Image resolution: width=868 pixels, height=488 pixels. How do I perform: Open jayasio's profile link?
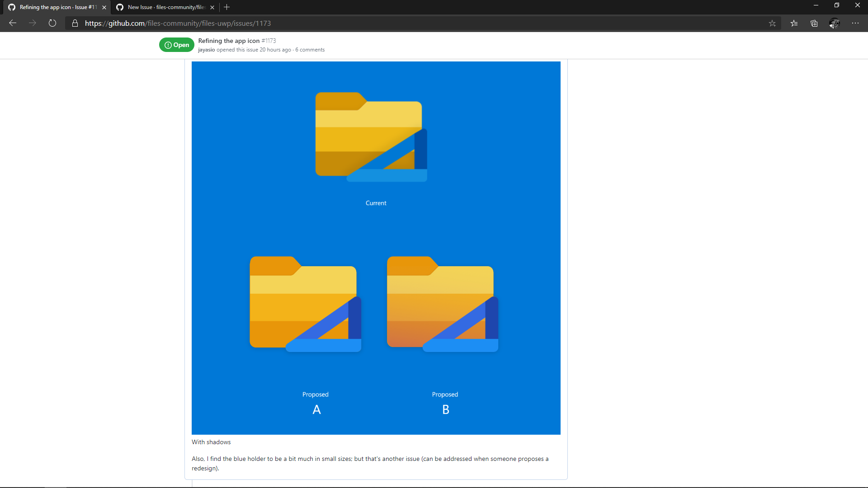[x=206, y=50]
